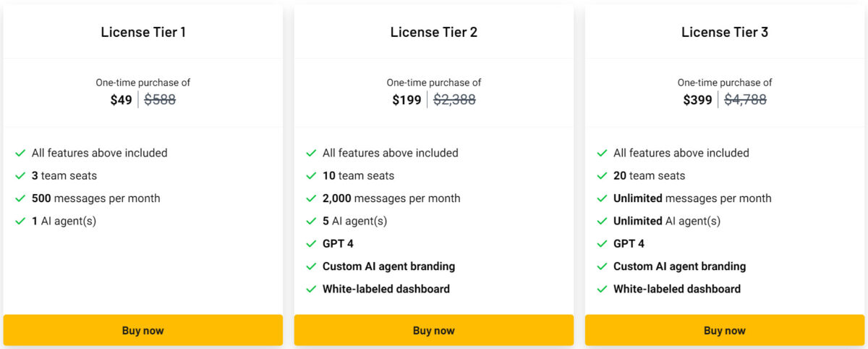
Task: Click Tier 2 'White-labeled dashboard' checkmark
Action: tap(311, 289)
